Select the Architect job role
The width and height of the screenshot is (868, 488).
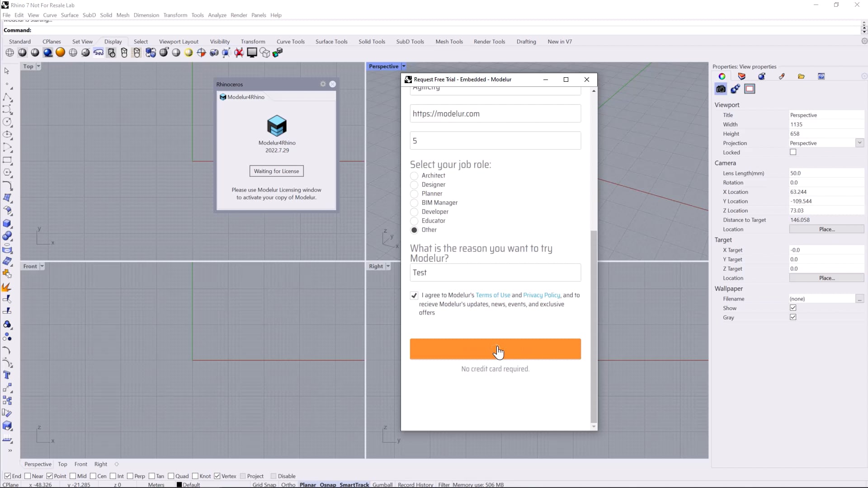[414, 176]
